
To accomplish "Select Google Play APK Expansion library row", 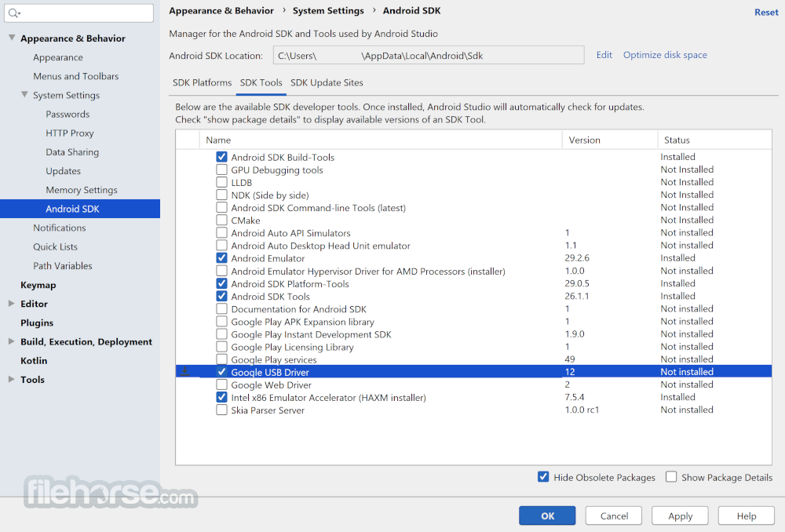I will 473,322.
